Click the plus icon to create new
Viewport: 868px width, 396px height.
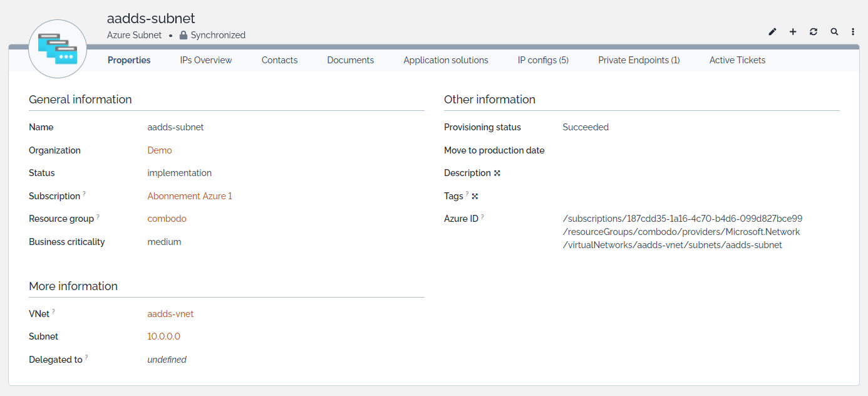(x=793, y=32)
